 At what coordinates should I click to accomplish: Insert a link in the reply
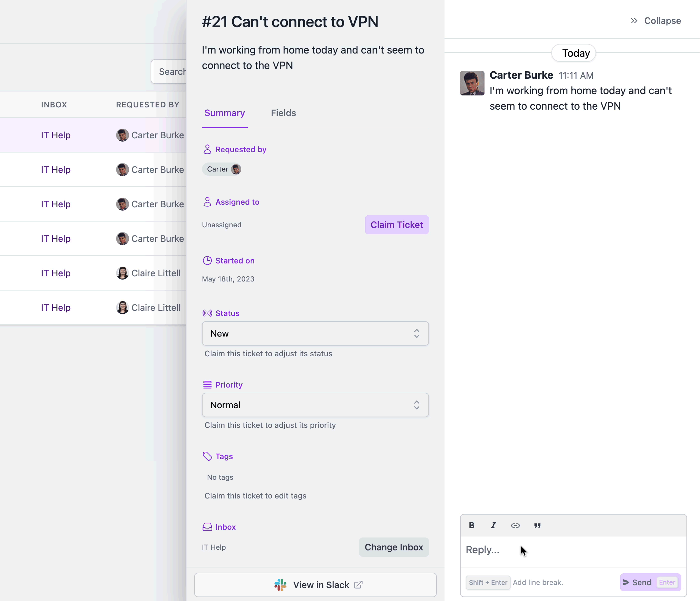pyautogui.click(x=515, y=525)
